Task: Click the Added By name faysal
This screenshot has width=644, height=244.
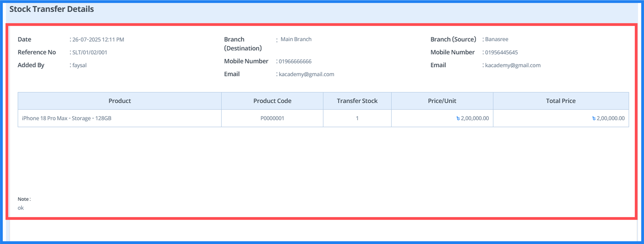Action: click(79, 65)
